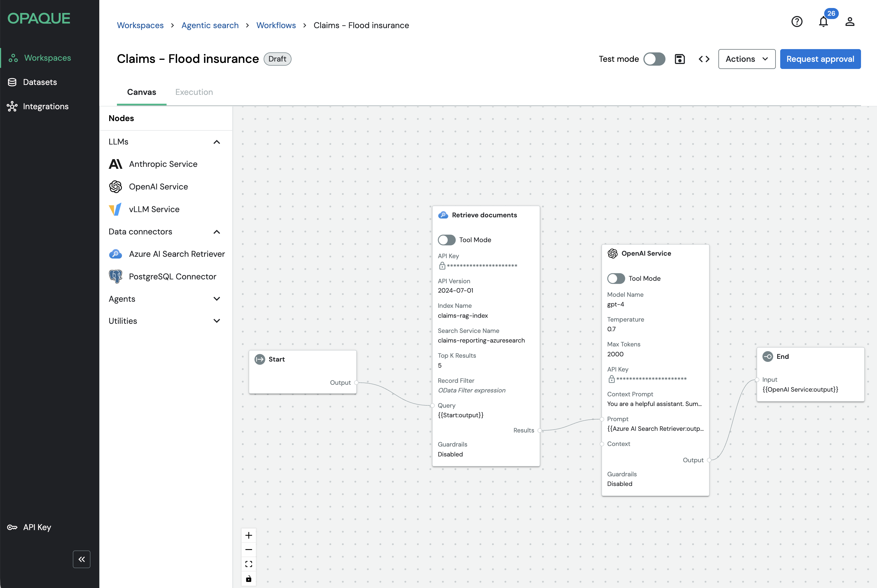The image size is (877, 588).
Task: Click the Request approval button
Action: tap(820, 59)
